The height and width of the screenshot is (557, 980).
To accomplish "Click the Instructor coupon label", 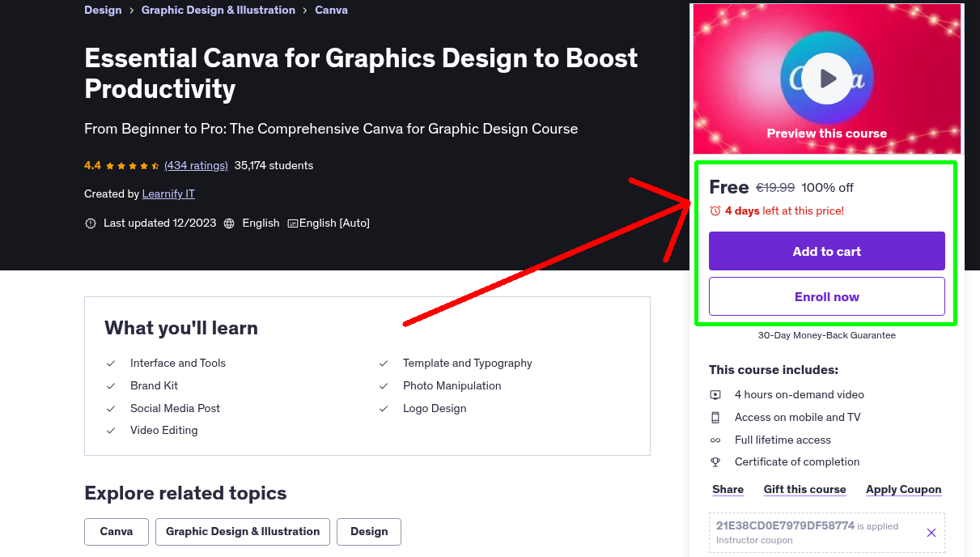I will tap(754, 541).
